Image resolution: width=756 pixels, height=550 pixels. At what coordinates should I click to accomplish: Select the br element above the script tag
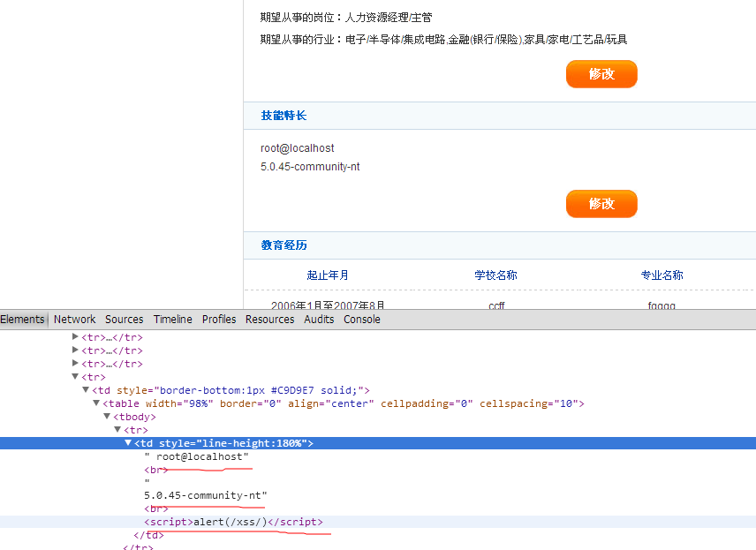coord(155,509)
